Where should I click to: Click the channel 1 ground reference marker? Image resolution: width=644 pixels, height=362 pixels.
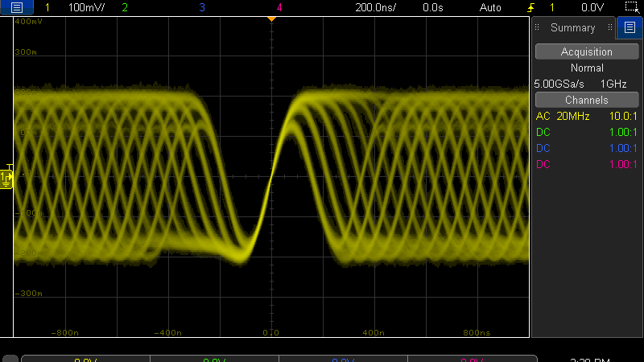tap(6, 178)
